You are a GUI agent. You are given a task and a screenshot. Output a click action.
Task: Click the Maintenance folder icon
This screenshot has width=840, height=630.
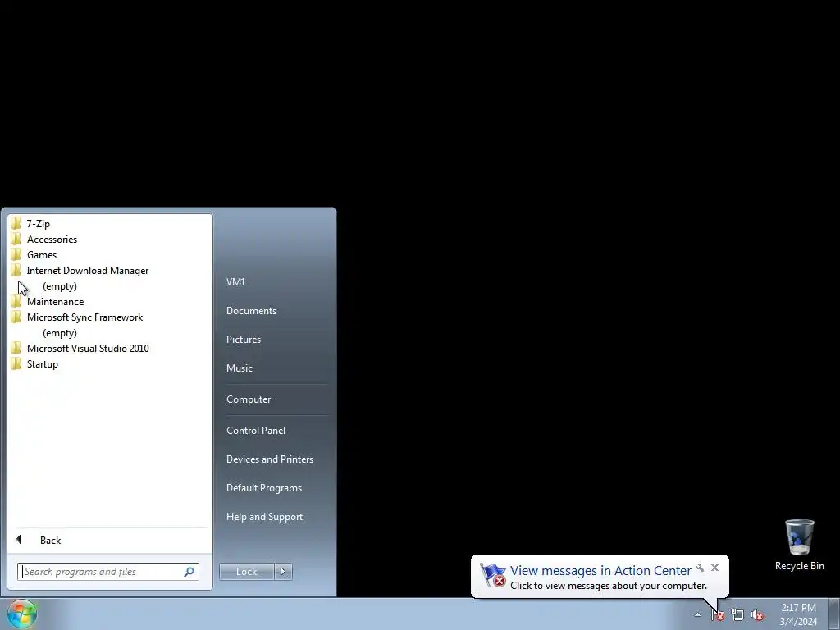pos(16,301)
